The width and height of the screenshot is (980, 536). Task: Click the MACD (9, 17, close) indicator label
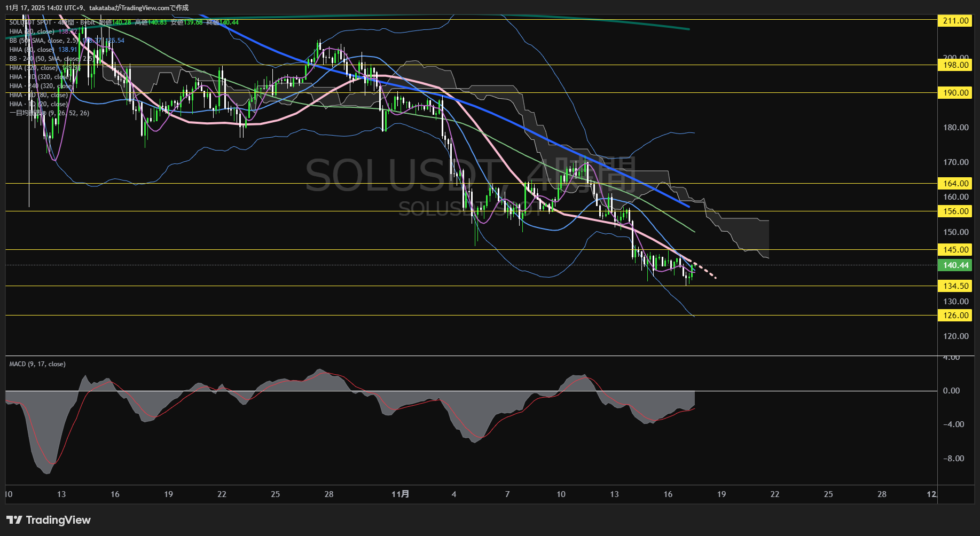(37, 364)
